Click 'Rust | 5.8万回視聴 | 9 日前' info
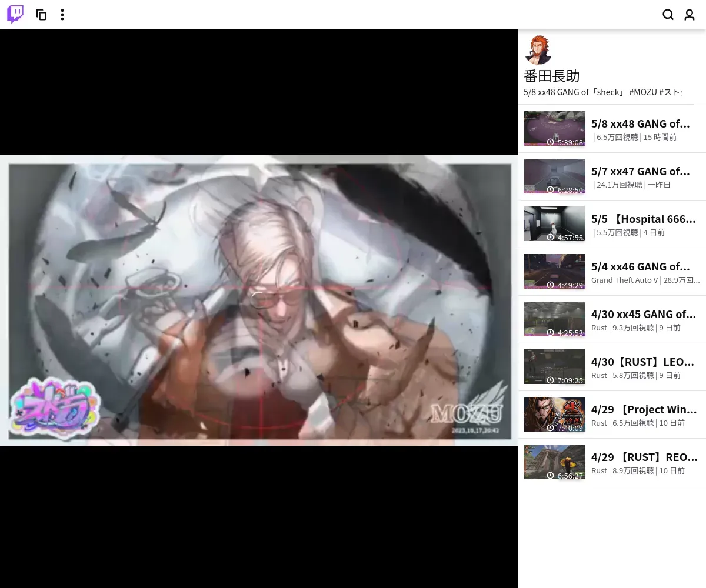 click(636, 375)
